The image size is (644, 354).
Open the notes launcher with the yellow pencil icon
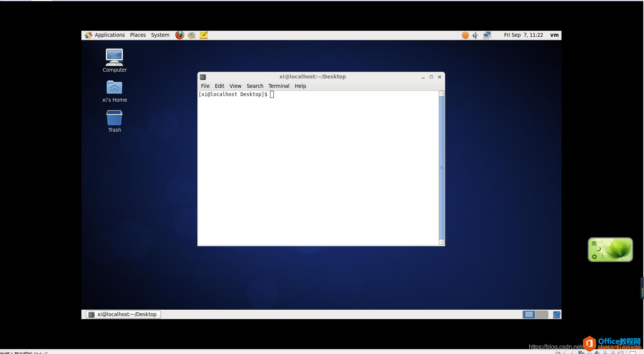pos(204,35)
